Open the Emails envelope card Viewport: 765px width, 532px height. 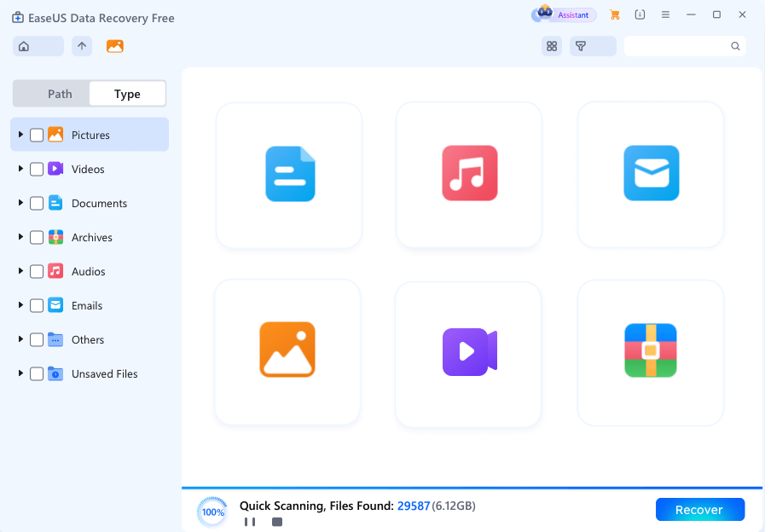click(651, 175)
